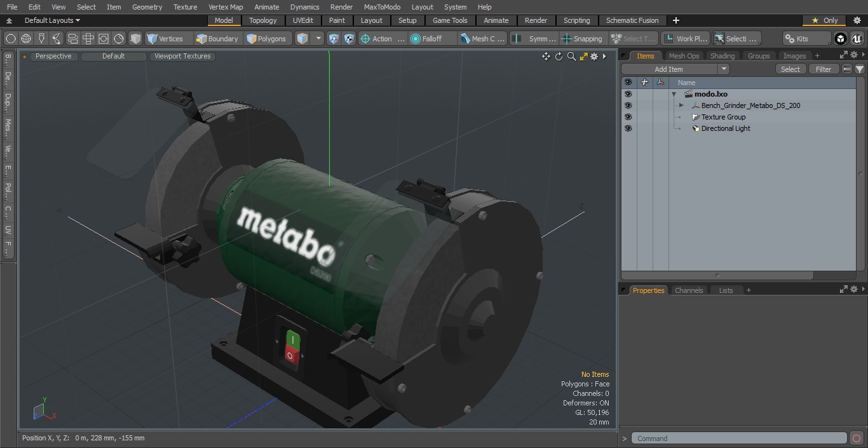Click the Command input field
This screenshot has height=448, width=868.
739,438
